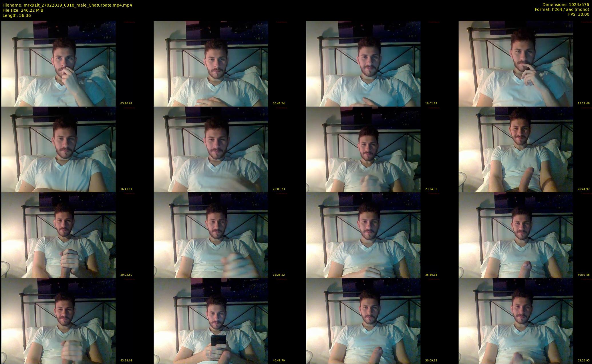
Task: Select the last frame at 53:29.95
Action: 516,321
